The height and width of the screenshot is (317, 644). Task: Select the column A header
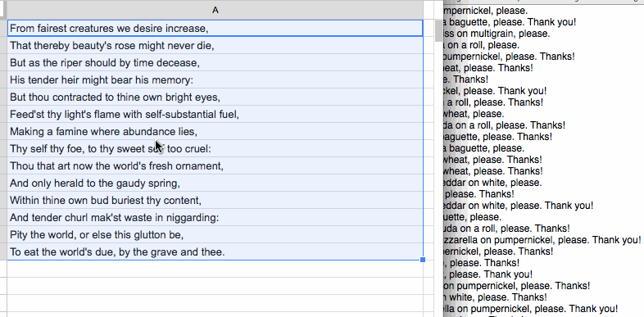[215, 10]
